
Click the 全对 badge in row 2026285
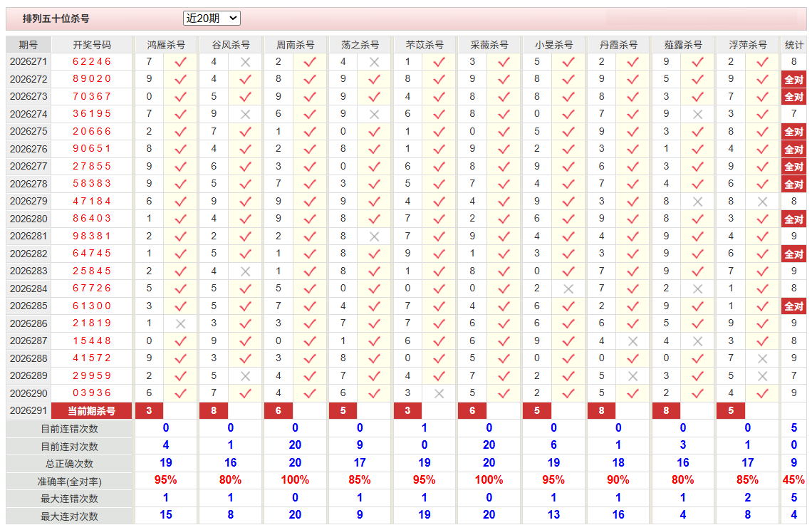[793, 306]
